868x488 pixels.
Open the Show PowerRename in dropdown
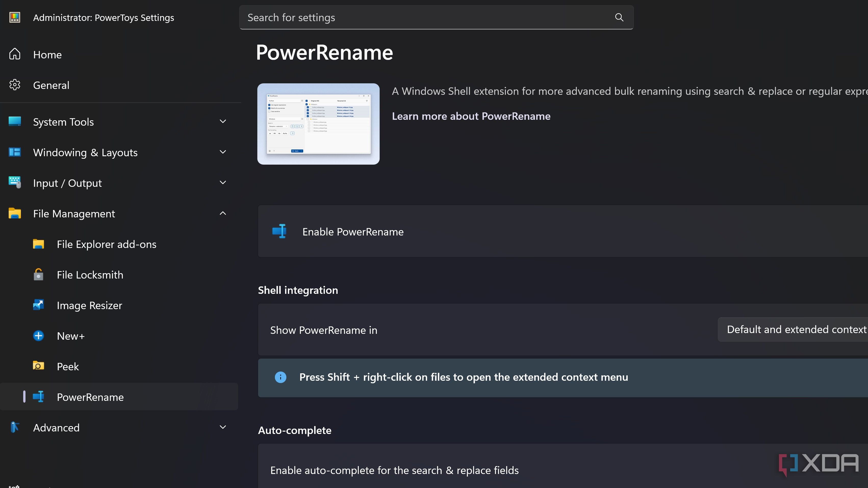795,329
